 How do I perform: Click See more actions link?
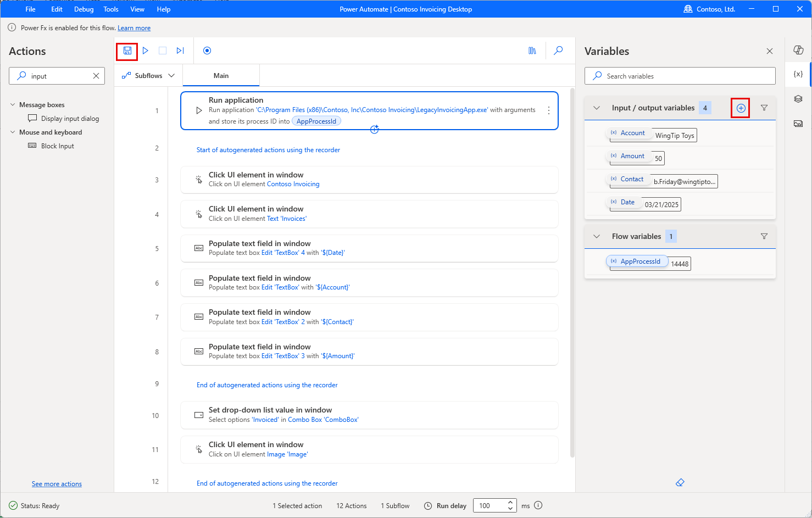pos(57,483)
